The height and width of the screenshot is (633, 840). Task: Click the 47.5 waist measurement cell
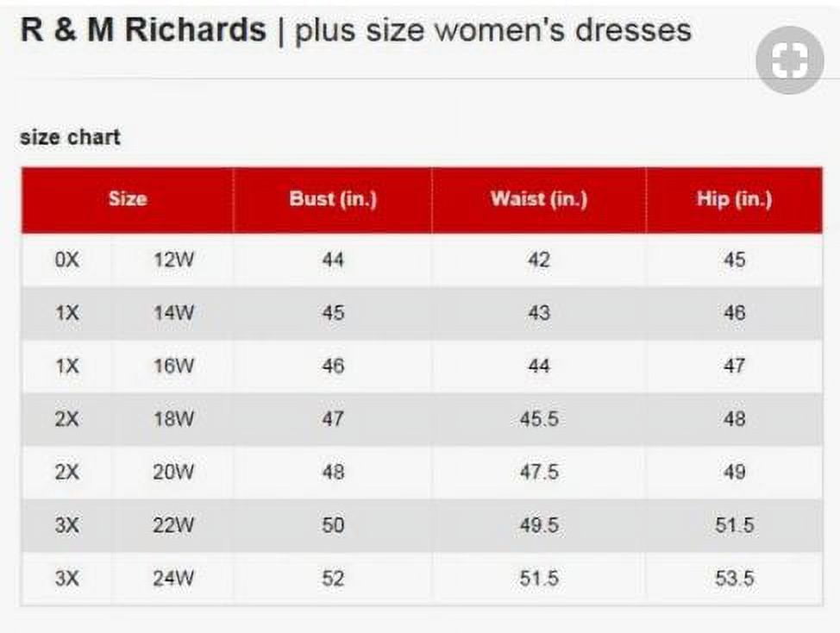click(539, 472)
